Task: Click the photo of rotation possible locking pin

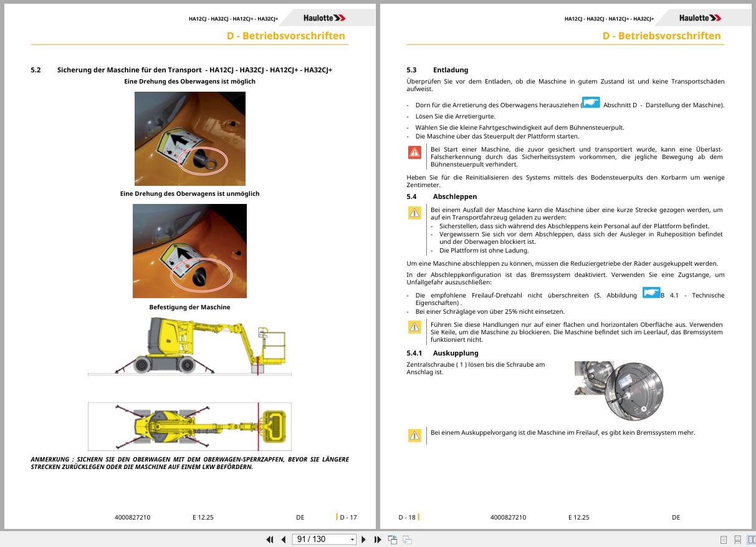Action: 190,138
